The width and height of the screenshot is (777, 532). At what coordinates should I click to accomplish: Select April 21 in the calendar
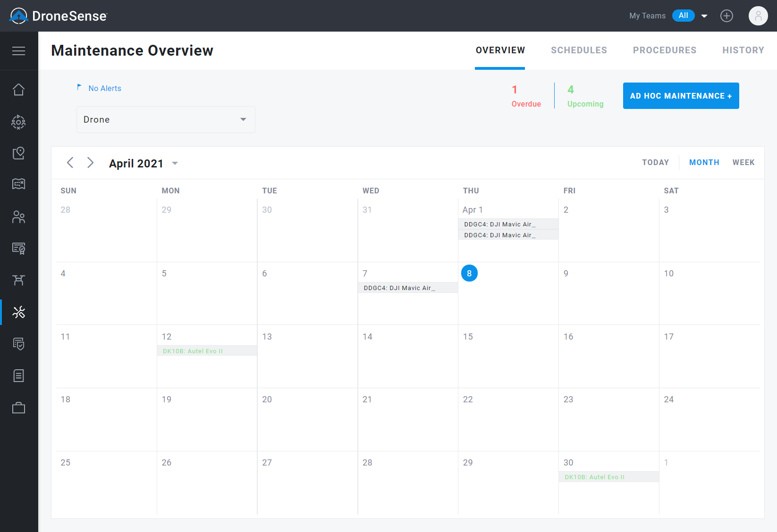pos(367,399)
